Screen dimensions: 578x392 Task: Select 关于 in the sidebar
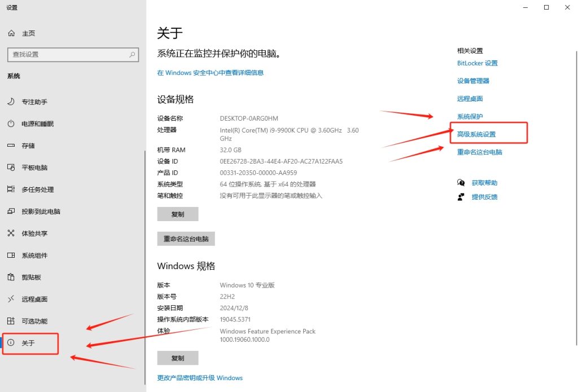28,343
